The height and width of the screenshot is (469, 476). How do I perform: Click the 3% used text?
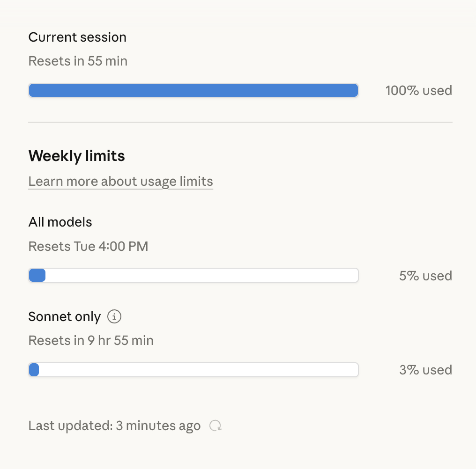point(425,370)
